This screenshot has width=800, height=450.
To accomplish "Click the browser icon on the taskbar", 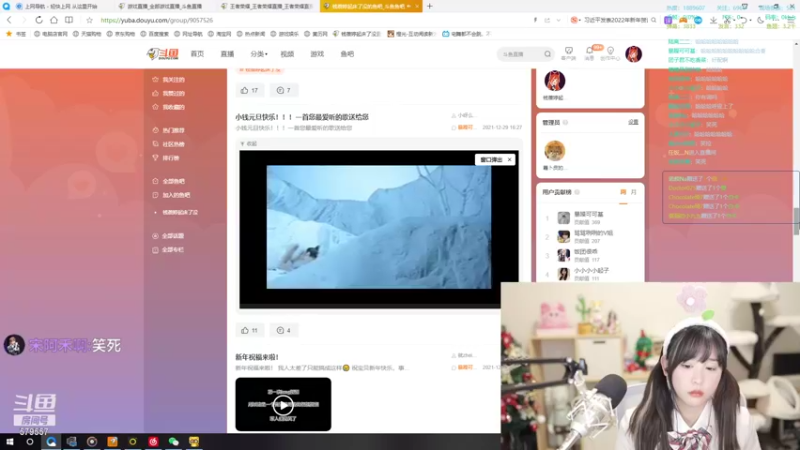I will click(51, 442).
